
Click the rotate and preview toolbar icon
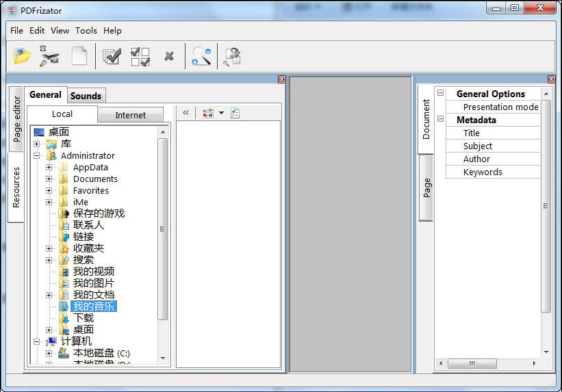tap(233, 57)
